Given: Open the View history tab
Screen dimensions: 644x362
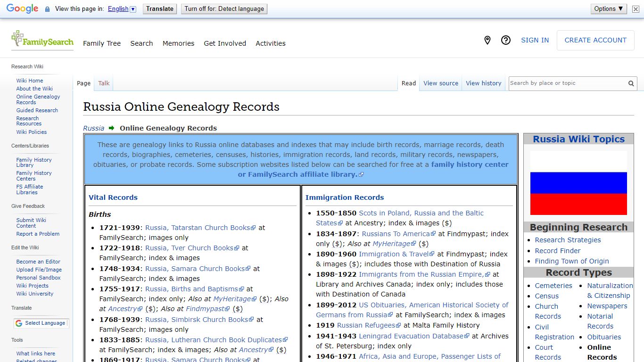Looking at the screenshot, I should tap(484, 83).
